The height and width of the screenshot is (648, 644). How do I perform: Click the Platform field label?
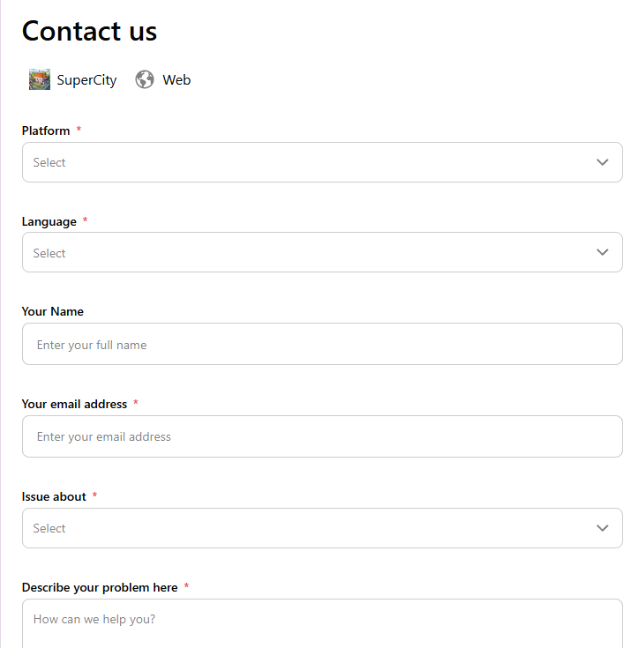(46, 130)
